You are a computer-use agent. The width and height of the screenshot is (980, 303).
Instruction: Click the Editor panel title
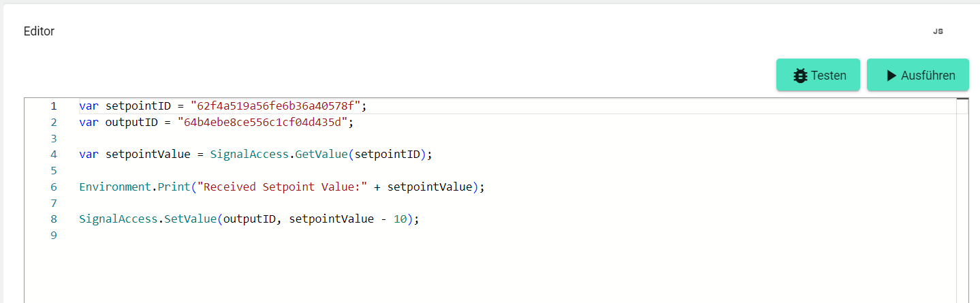pos(39,31)
